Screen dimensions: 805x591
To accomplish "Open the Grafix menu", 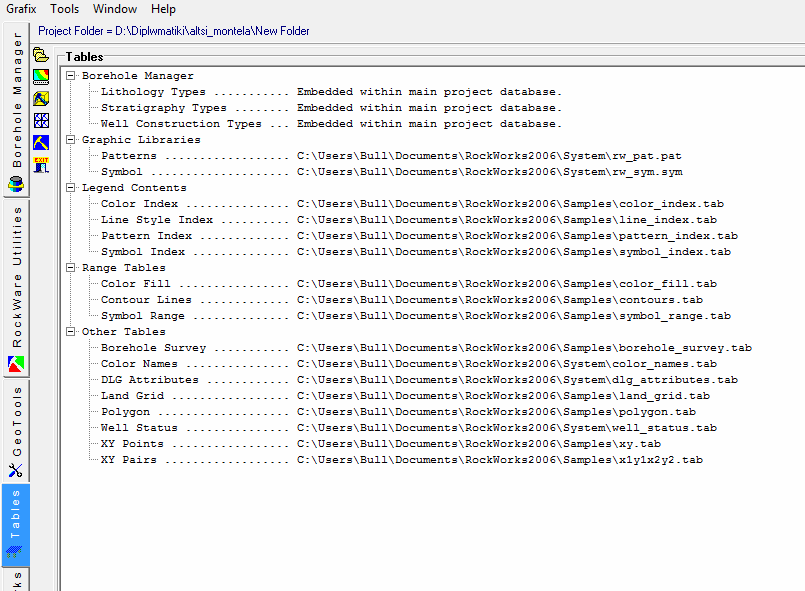I will click(21, 9).
